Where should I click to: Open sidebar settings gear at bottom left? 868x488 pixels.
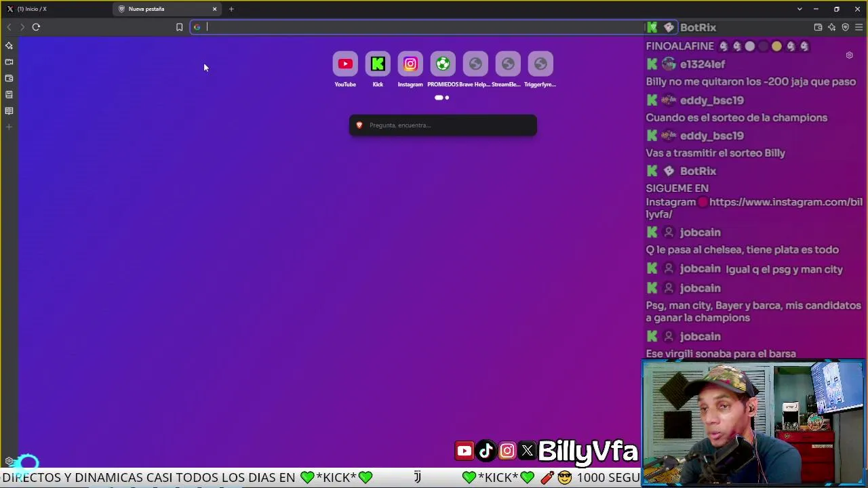pos(9,461)
